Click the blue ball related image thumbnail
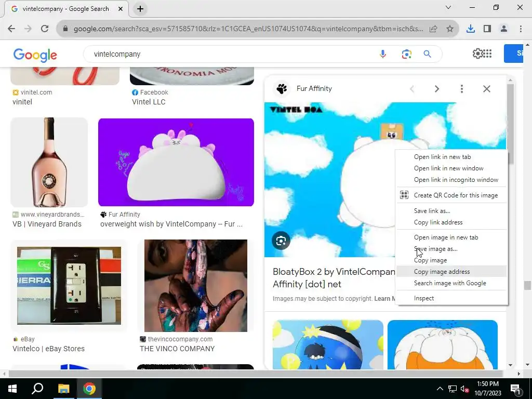Image resolution: width=532 pixels, height=399 pixels. 328,344
